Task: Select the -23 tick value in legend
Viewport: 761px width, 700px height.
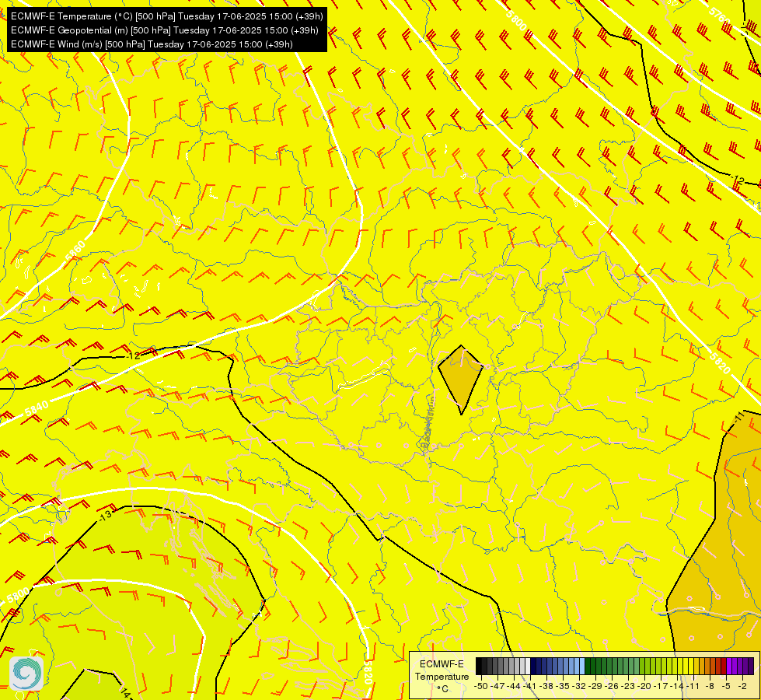Action: pos(628,686)
